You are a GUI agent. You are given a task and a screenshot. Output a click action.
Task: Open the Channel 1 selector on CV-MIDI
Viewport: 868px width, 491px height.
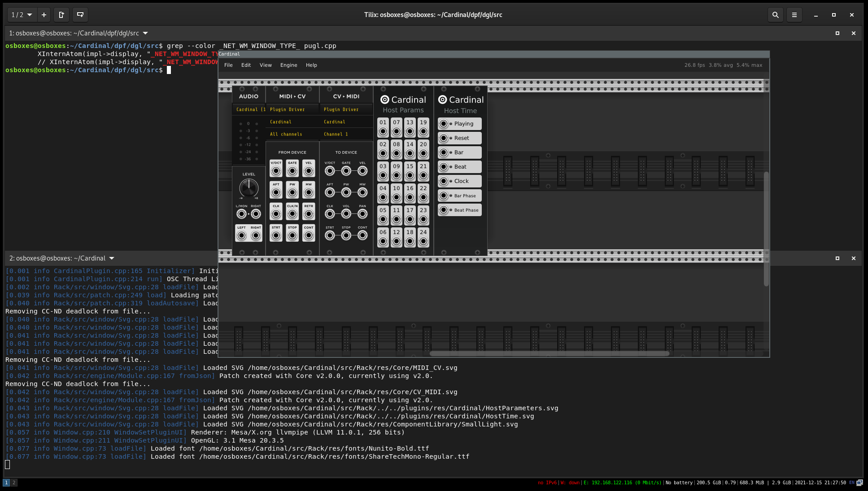pyautogui.click(x=346, y=134)
